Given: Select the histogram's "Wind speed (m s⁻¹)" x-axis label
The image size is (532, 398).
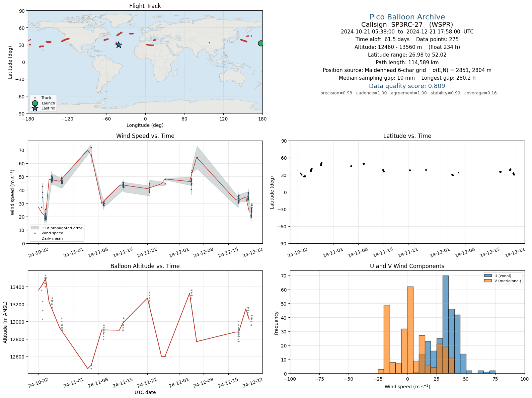Looking at the screenshot, I should 407,387.
